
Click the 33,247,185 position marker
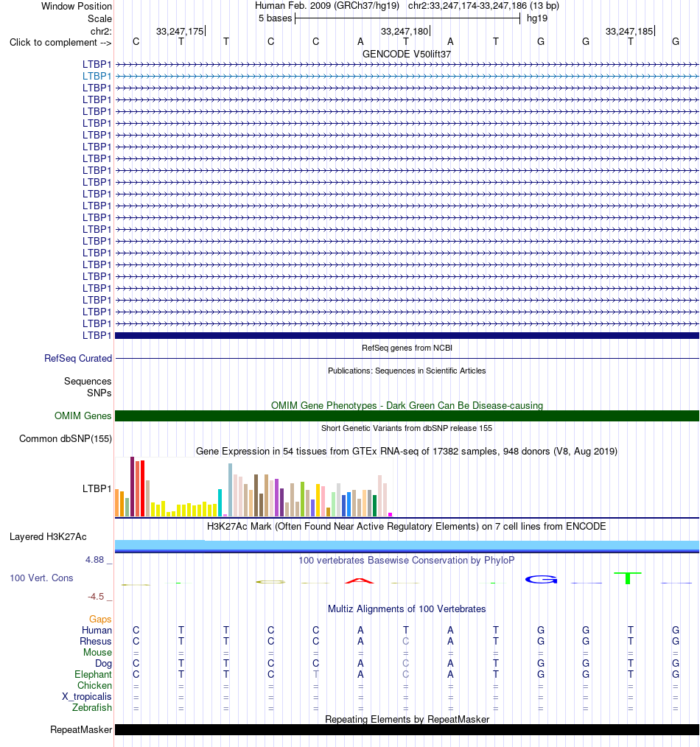[629, 32]
